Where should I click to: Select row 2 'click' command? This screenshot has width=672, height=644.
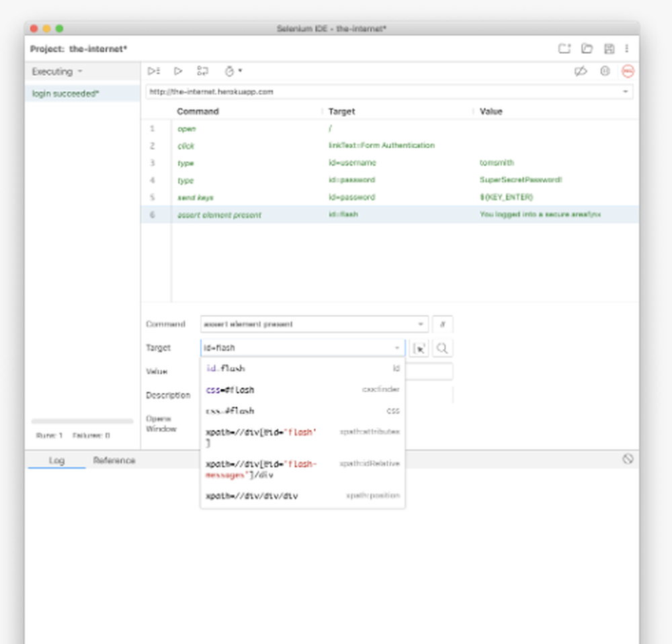(390, 146)
